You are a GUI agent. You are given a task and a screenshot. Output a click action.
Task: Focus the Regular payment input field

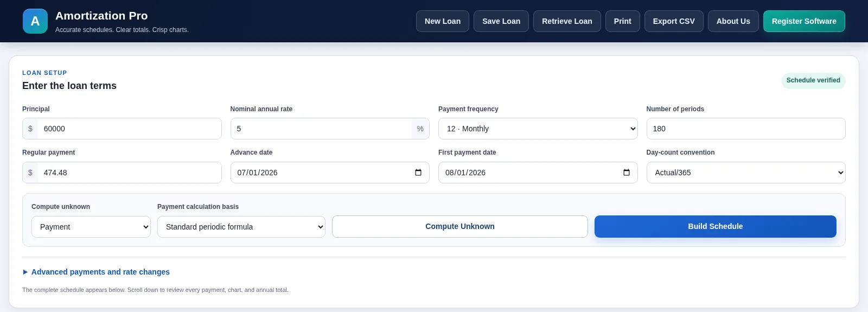point(129,173)
